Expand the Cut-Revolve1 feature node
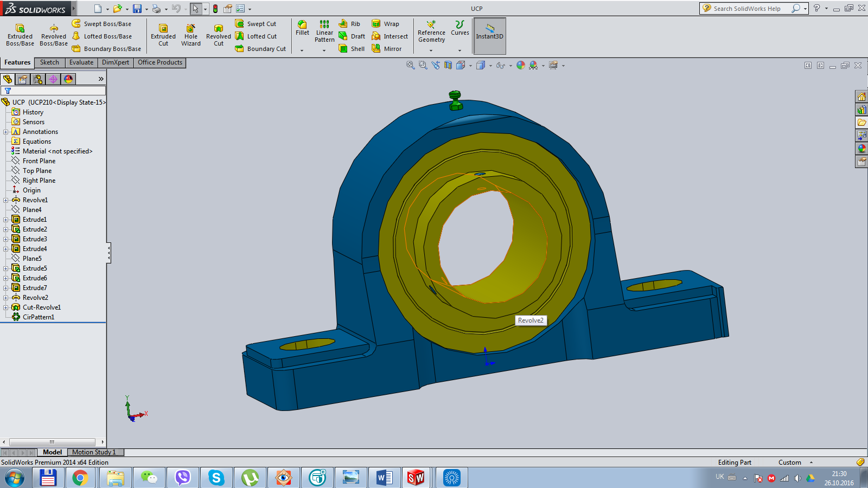 6,307
